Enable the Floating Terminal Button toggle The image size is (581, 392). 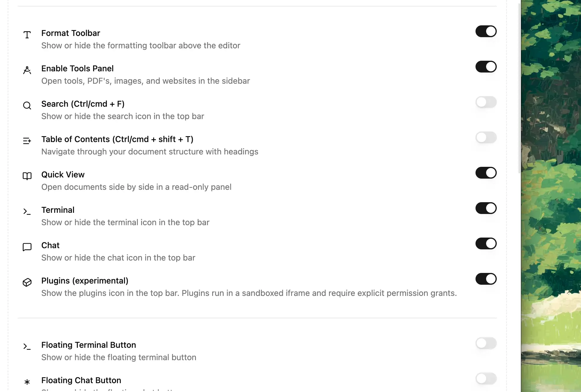point(486,343)
